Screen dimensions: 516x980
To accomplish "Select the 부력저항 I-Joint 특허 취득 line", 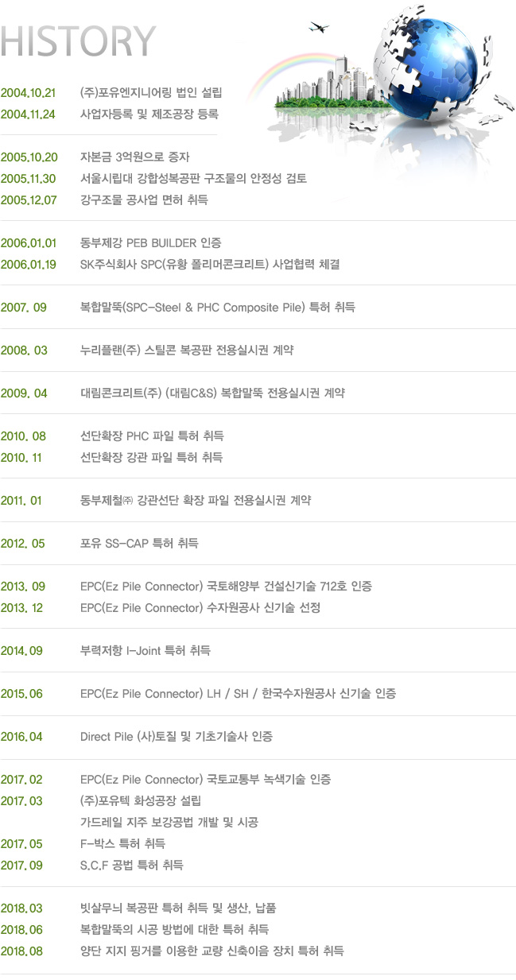I will [145, 651].
